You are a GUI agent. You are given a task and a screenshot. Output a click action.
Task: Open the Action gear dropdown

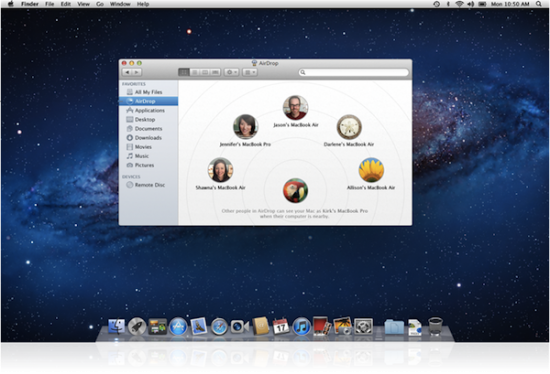pyautogui.click(x=232, y=72)
